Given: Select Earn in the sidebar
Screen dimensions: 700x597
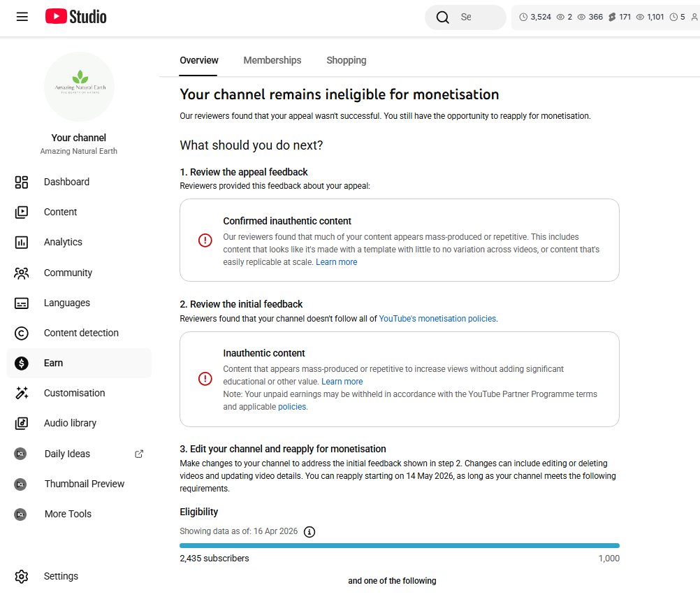Looking at the screenshot, I should tap(79, 364).
